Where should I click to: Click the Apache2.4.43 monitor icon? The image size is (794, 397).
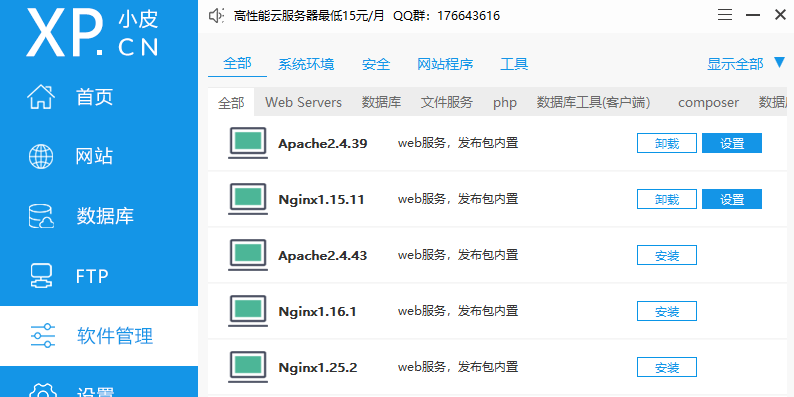248,255
